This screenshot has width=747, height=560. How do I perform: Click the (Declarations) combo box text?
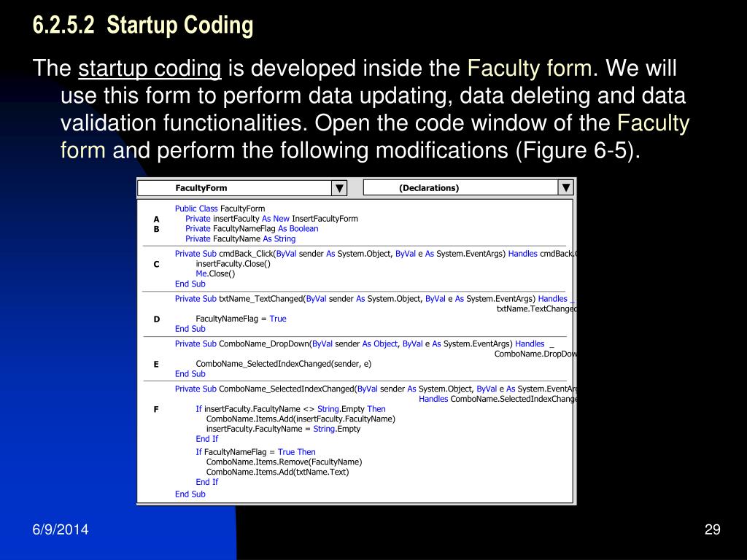[429, 188]
